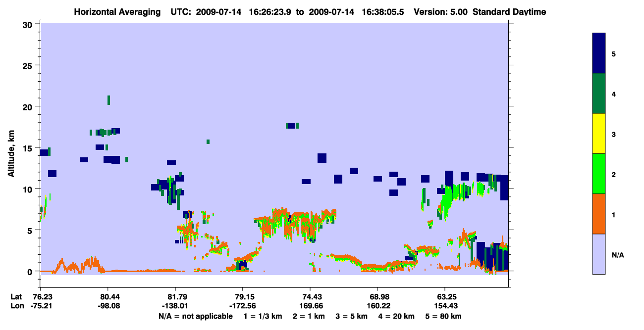Click the color bar label 3
This screenshot has height=330, width=644.
coord(614,134)
